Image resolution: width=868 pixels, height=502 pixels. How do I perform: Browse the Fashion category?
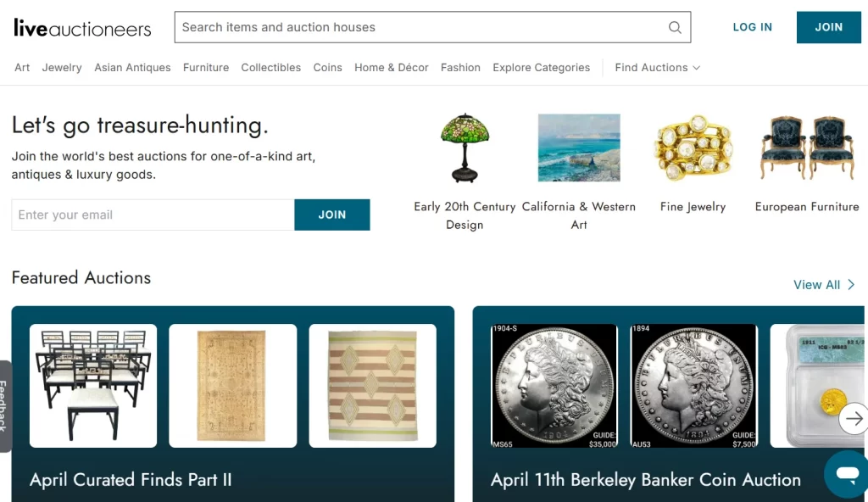[460, 68]
